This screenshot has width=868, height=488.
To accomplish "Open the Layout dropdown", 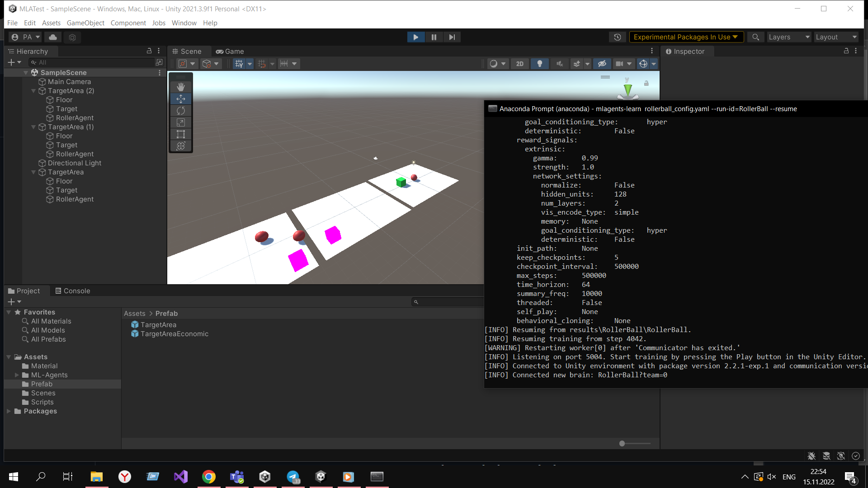I will [x=836, y=37].
